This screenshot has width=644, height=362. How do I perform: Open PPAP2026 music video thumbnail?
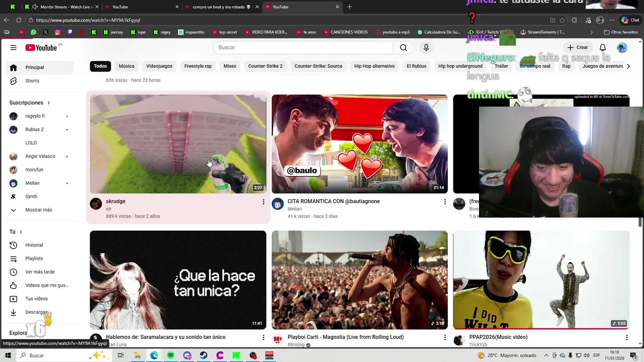tap(541, 280)
